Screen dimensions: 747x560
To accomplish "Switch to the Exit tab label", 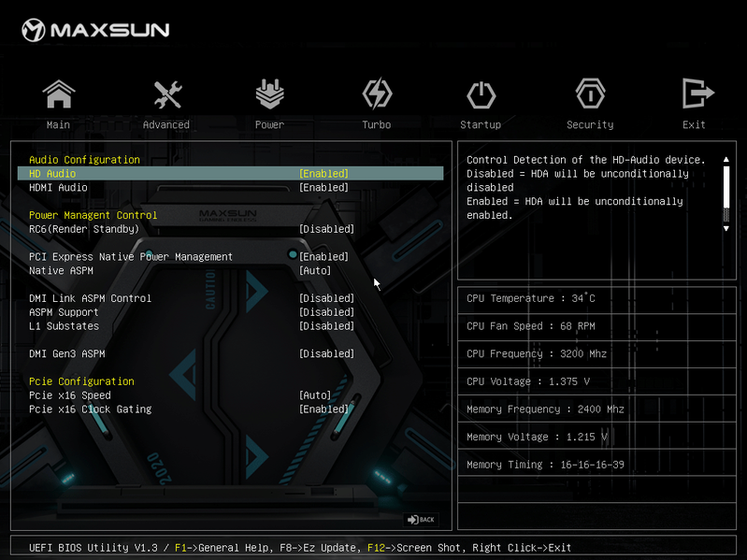I will (694, 124).
